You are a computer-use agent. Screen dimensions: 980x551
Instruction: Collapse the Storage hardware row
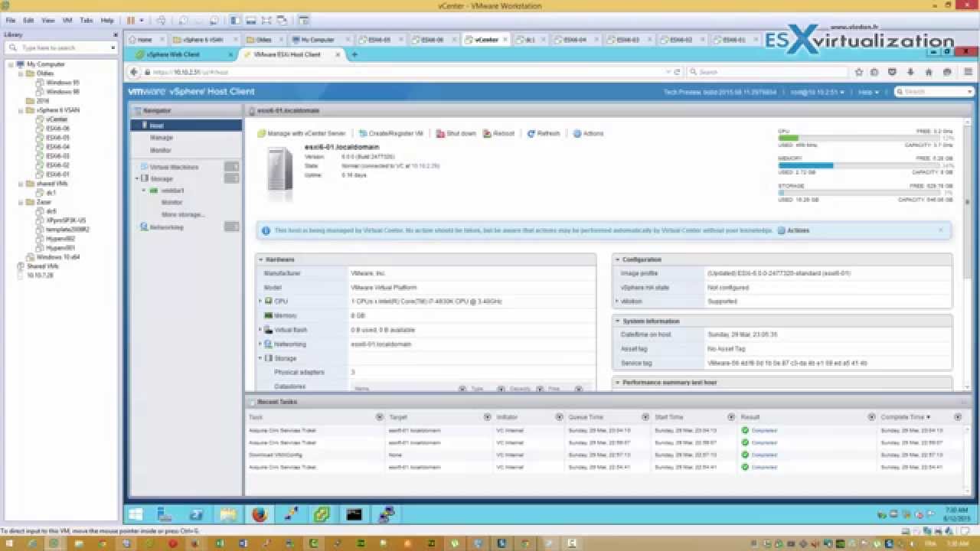click(x=260, y=358)
